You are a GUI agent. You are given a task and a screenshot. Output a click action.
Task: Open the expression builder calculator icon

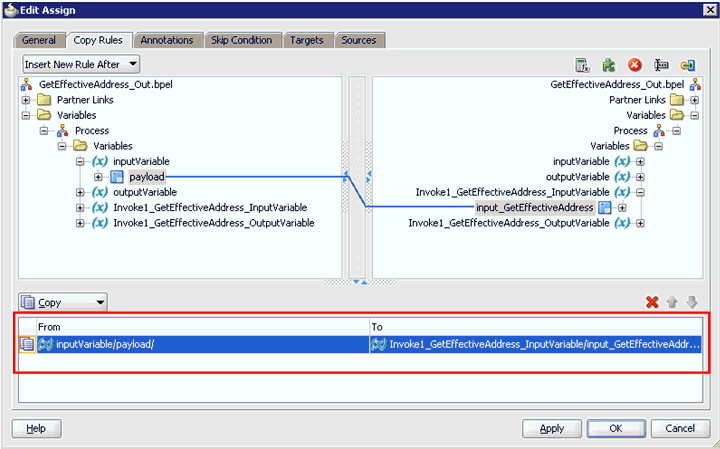coord(582,65)
